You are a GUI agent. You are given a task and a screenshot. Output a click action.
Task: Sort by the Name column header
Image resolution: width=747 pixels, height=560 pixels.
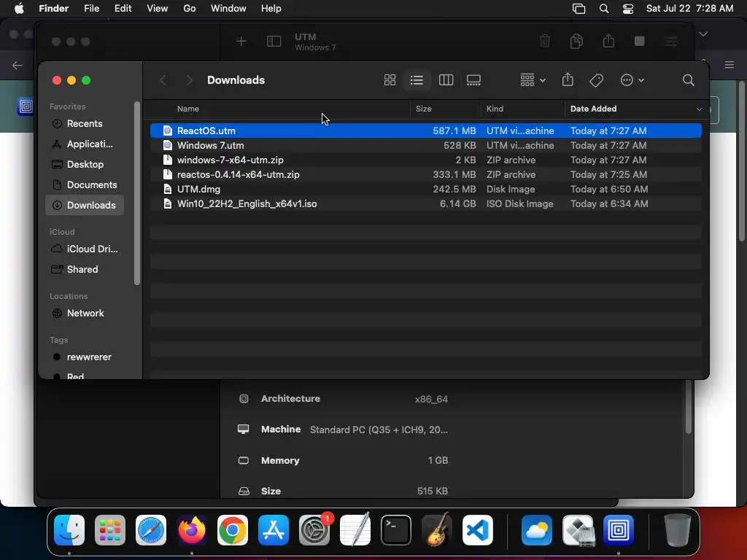click(187, 109)
